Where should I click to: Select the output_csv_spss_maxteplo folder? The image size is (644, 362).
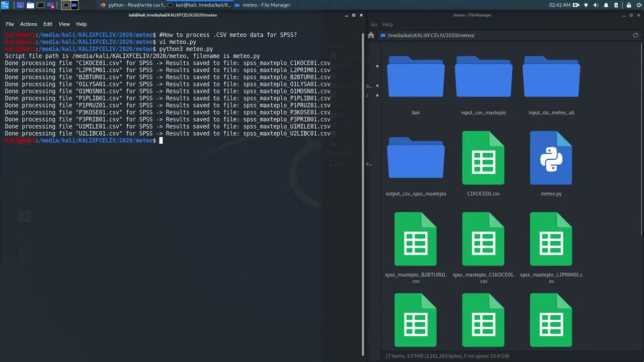coord(416,166)
